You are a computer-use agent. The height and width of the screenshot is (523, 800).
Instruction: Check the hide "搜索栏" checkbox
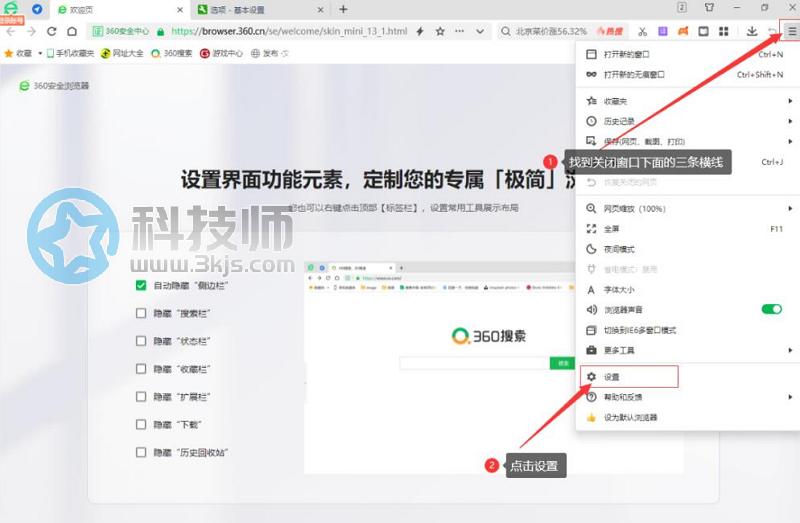(141, 314)
